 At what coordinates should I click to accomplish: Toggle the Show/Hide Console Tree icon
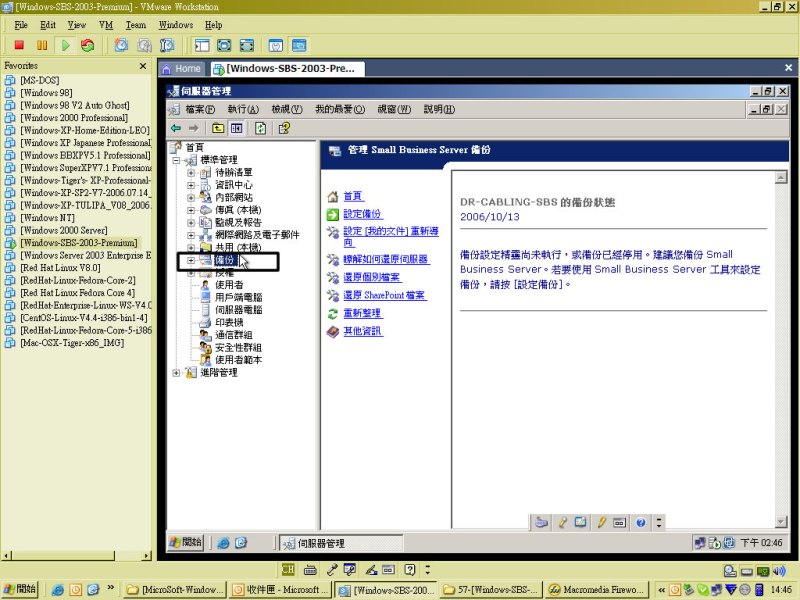tap(236, 128)
